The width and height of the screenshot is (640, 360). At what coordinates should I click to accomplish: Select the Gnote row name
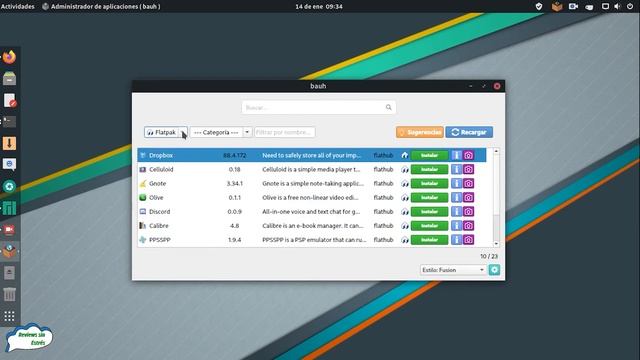[158, 184]
